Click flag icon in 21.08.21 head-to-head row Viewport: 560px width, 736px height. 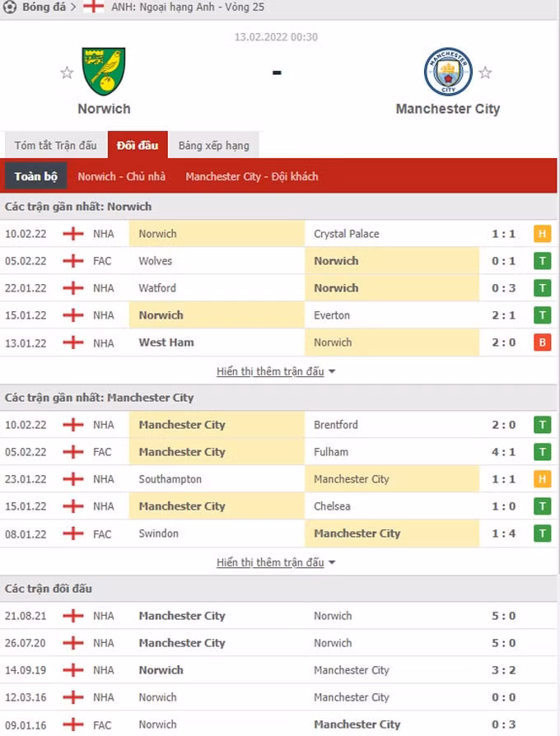click(x=73, y=616)
